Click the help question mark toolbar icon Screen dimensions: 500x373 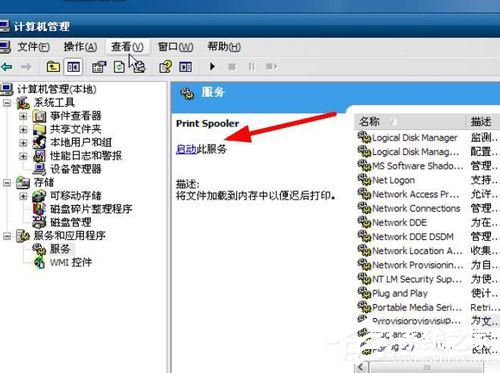165,67
